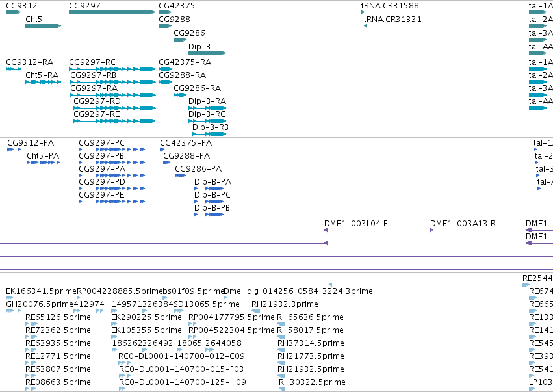The height and width of the screenshot is (392, 553).
Task: Open EST RE63935.5prime
Action: click(x=58, y=343)
